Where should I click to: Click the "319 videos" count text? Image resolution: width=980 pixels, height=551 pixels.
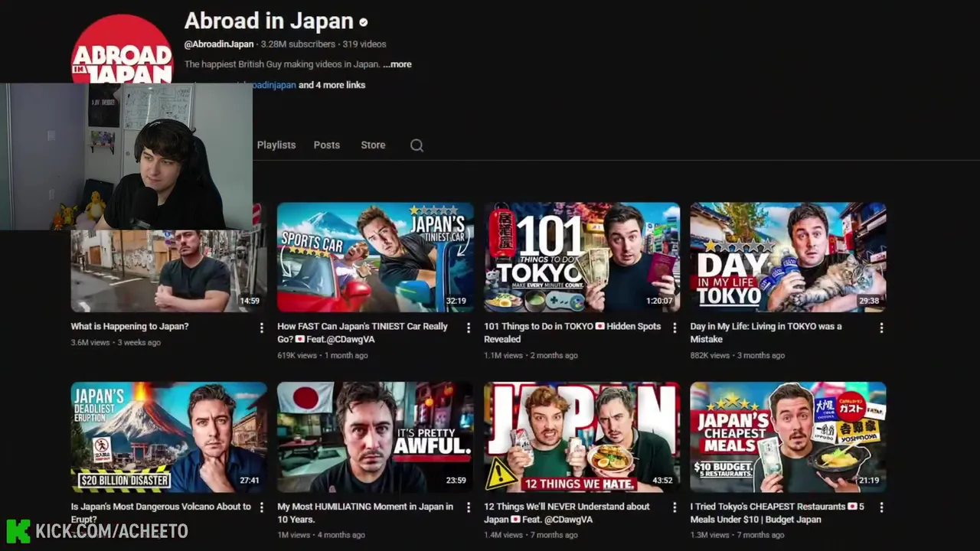tap(364, 44)
